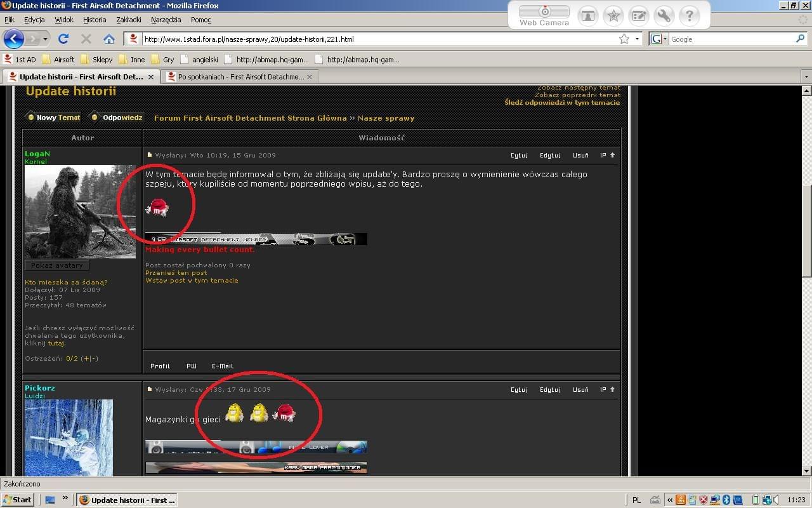The height and width of the screenshot is (508, 812).
Task: Bookmark this page using the star icon
Action: pos(624,39)
